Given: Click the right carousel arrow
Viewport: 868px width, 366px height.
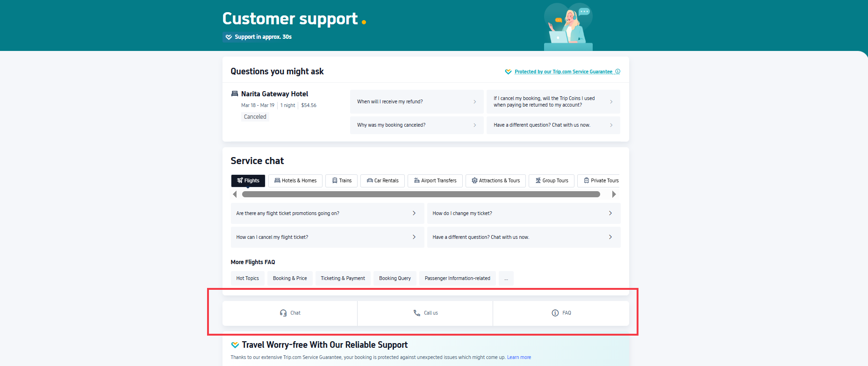Looking at the screenshot, I should click(x=614, y=194).
